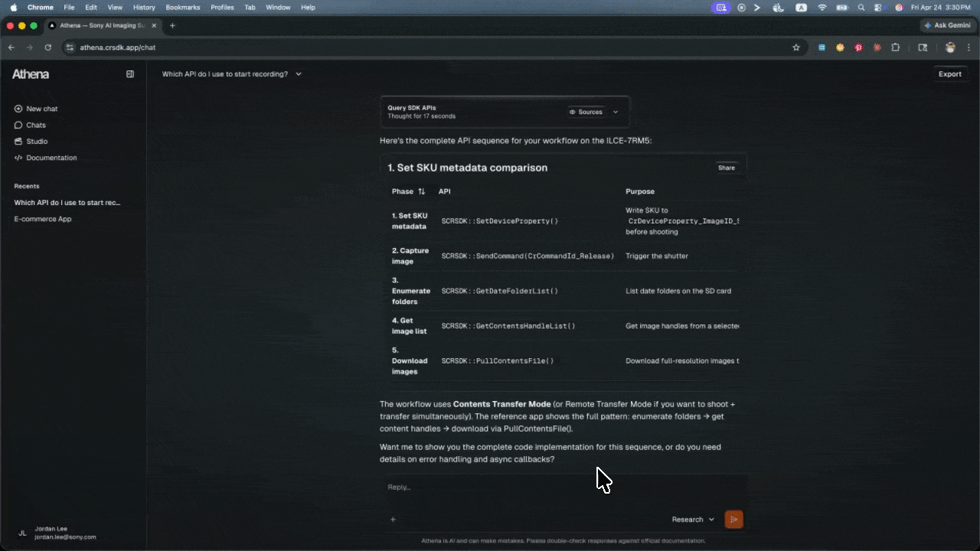Image resolution: width=980 pixels, height=551 pixels.
Task: Bookmark this page with the star icon
Action: [796, 47]
